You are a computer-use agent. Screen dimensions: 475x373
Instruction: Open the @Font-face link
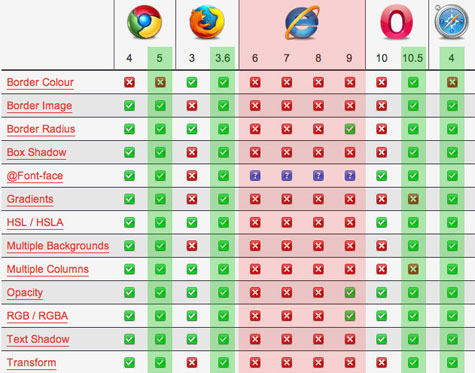(x=35, y=176)
